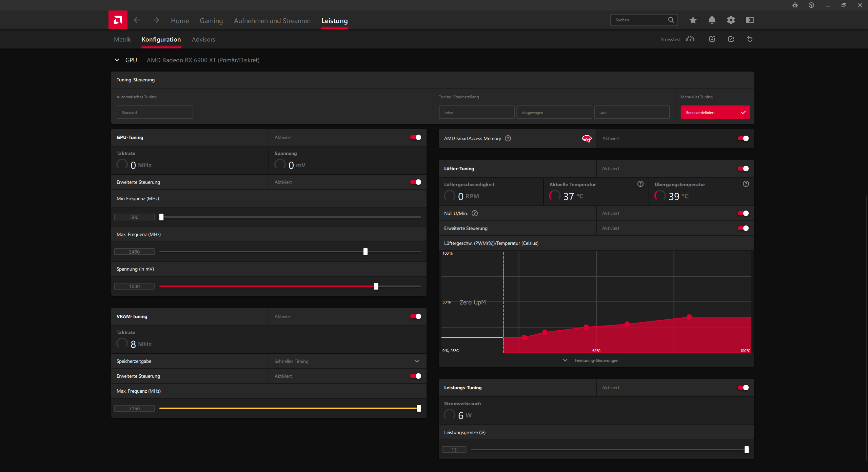Start the Stresstest gauge icon
868x472 pixels.
coord(690,39)
